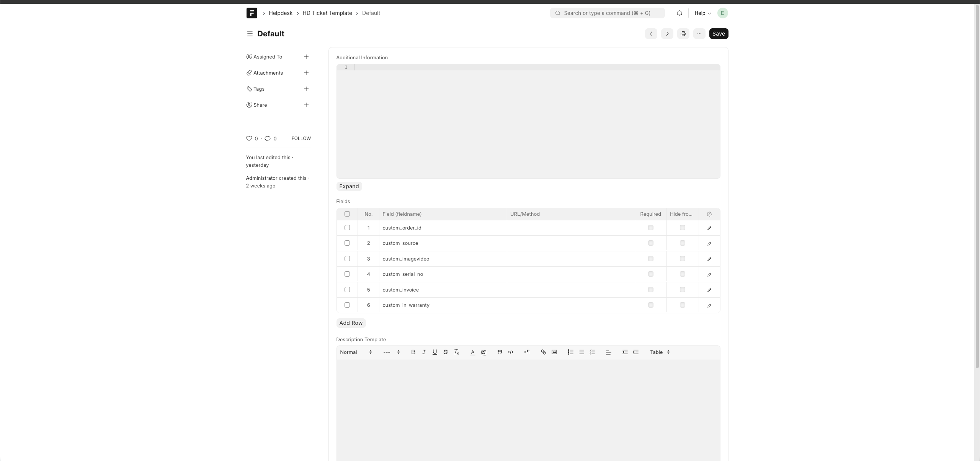This screenshot has width=980, height=461.
Task: Toggle bold formatting in description editor
Action: click(x=413, y=352)
